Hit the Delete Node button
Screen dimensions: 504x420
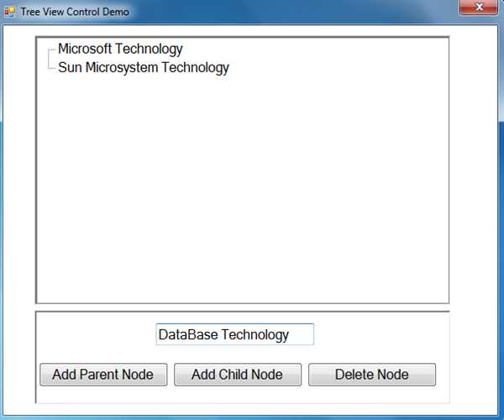[371, 375]
